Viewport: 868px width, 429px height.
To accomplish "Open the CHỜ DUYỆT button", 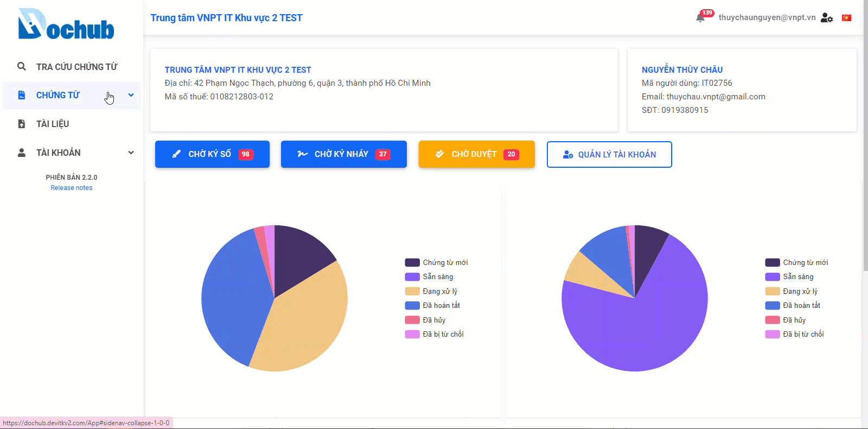I will click(x=477, y=154).
